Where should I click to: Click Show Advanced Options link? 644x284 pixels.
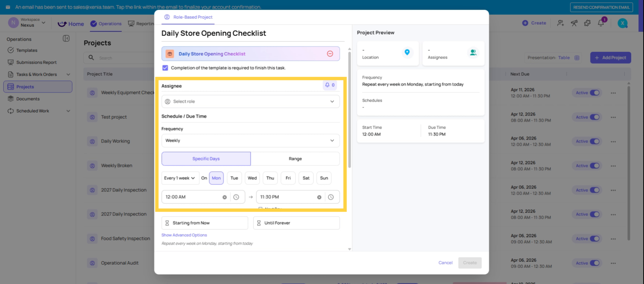click(184, 235)
